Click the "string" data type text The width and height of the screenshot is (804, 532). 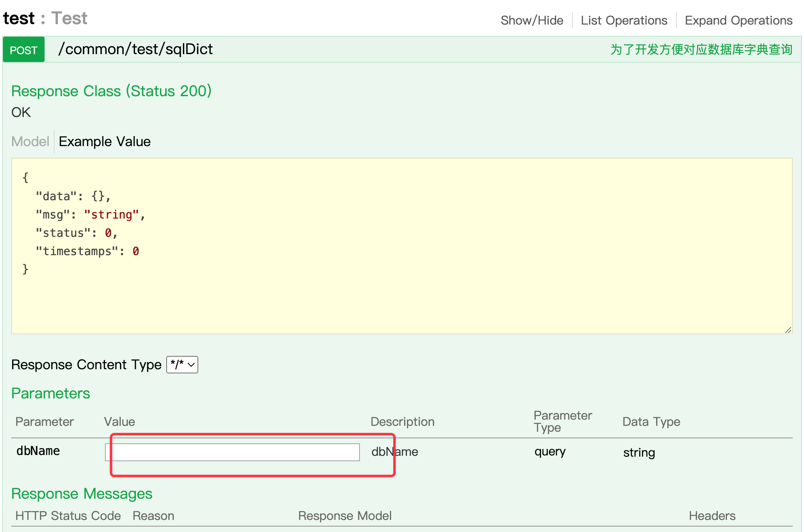[639, 452]
